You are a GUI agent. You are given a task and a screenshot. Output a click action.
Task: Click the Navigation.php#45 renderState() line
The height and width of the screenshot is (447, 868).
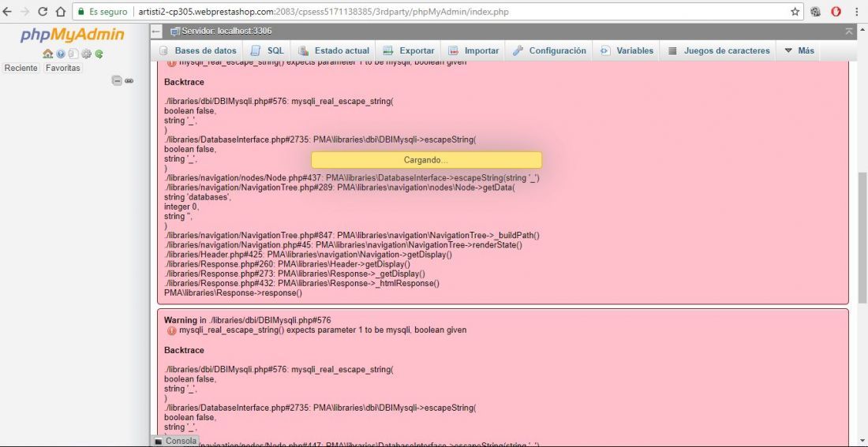(x=343, y=245)
